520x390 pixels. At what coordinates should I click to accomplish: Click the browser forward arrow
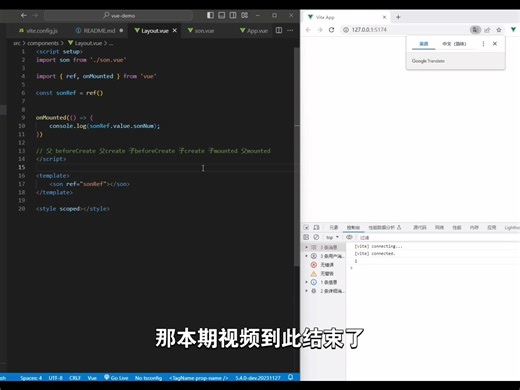(x=320, y=30)
